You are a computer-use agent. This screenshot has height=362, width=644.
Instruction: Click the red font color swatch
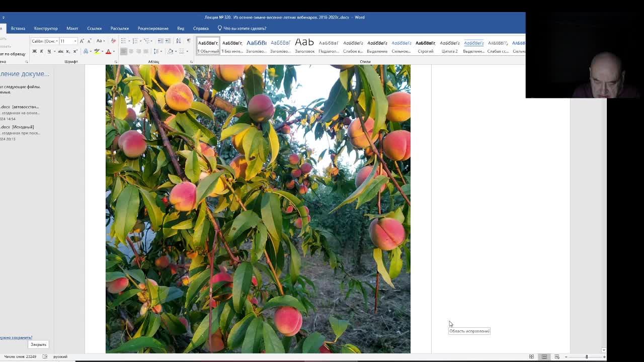coord(108,51)
